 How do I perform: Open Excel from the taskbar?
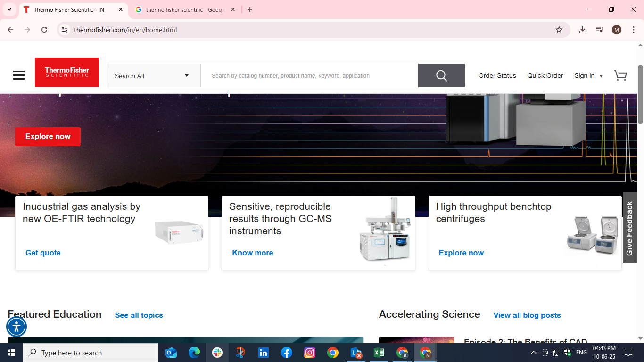[x=379, y=353]
